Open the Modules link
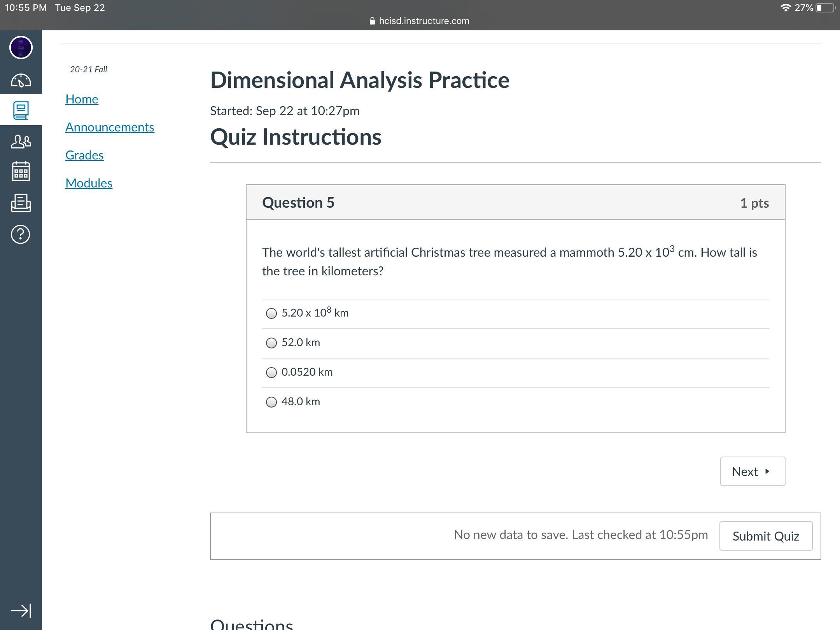840x630 pixels. click(x=89, y=183)
